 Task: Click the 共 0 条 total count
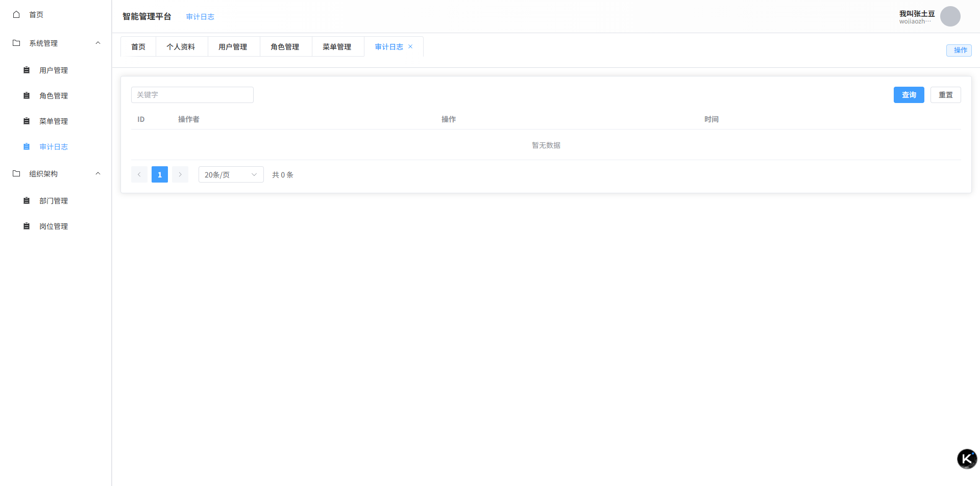283,175
